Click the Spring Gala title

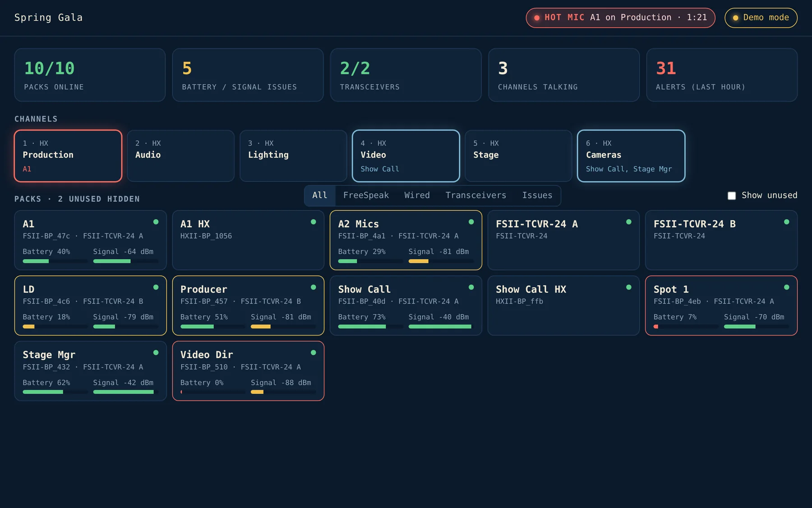click(48, 18)
